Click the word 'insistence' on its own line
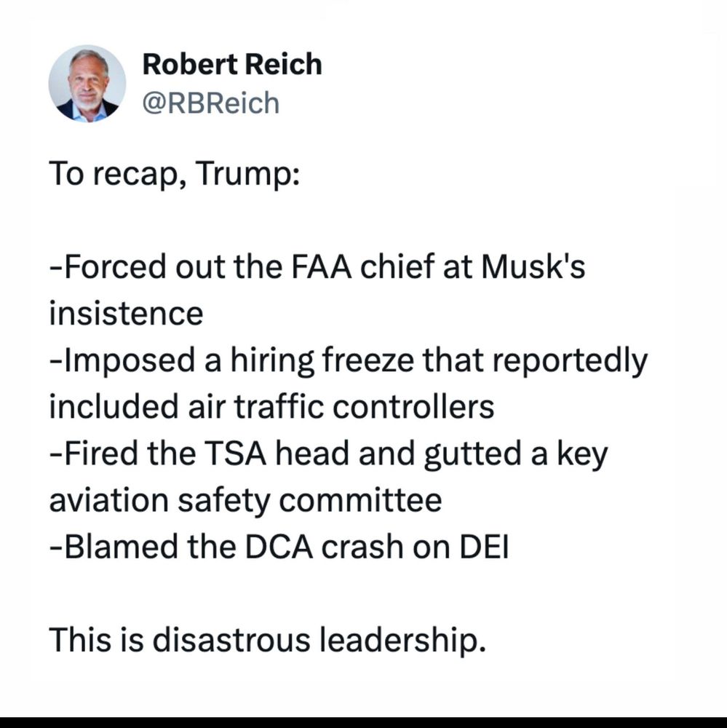Screen dimensions: 727x728 coord(127,314)
